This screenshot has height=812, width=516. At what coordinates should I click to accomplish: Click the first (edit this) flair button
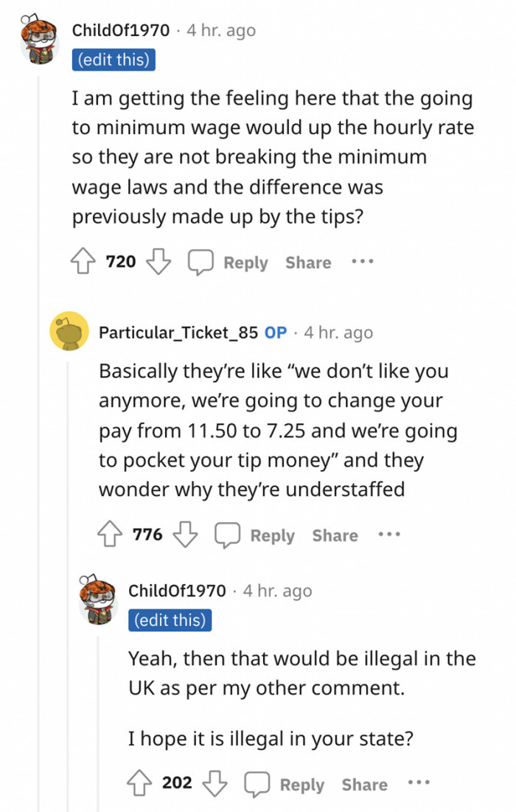[114, 60]
